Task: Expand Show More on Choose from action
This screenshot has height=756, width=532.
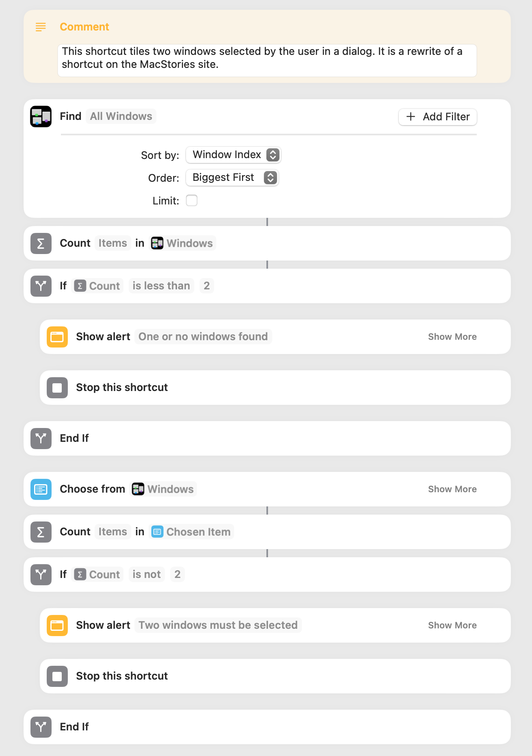Action: [x=452, y=489]
